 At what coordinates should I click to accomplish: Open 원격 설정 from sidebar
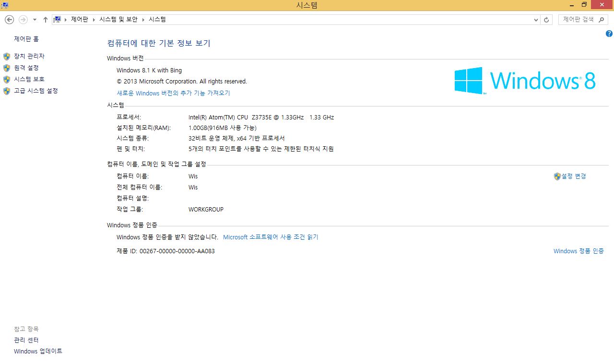(x=26, y=68)
